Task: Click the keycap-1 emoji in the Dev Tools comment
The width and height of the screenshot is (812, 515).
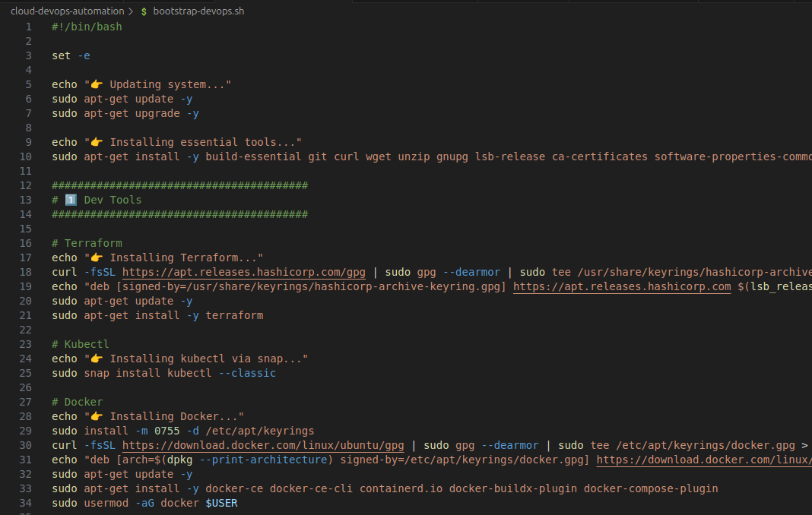Action: click(x=70, y=199)
